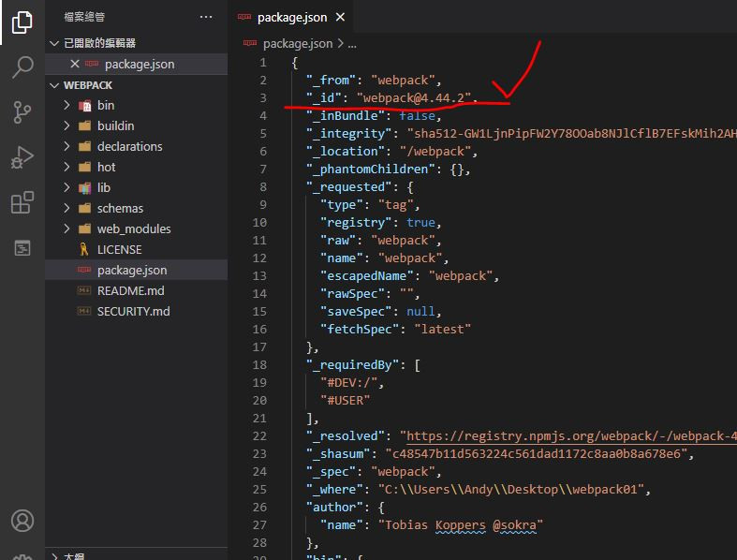This screenshot has height=560, width=737.
Task: Open the Explorer view in activity bar
Action: pyautogui.click(x=22, y=22)
